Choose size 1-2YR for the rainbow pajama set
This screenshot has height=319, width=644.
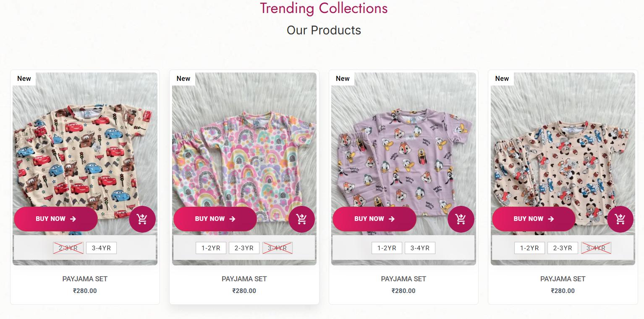[211, 248]
